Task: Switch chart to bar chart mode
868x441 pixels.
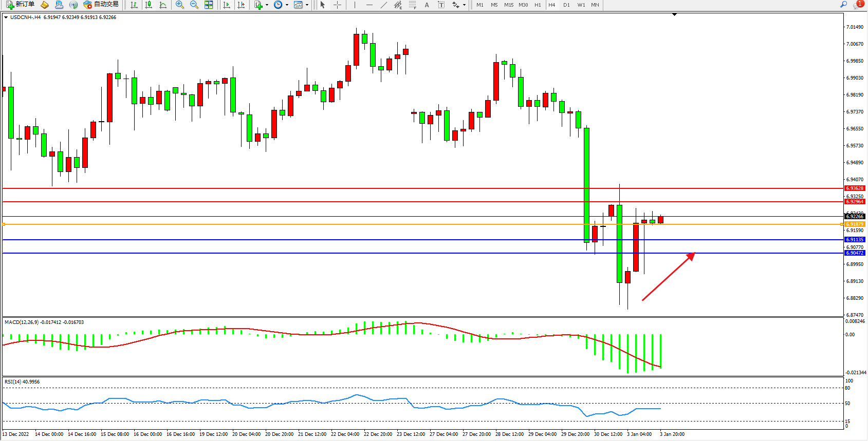Action: click(x=134, y=5)
